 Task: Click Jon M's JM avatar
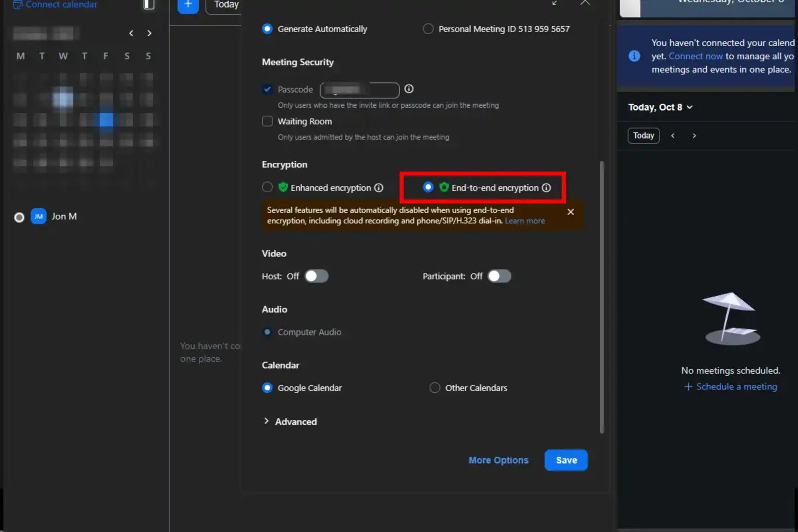coord(38,217)
